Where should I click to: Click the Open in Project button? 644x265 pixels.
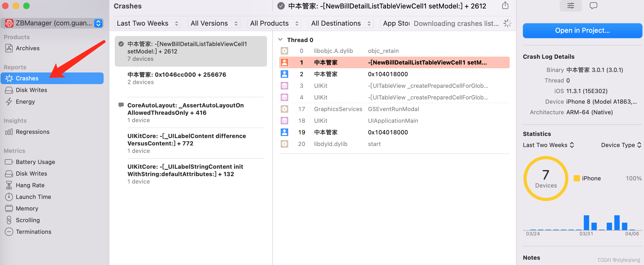(582, 30)
